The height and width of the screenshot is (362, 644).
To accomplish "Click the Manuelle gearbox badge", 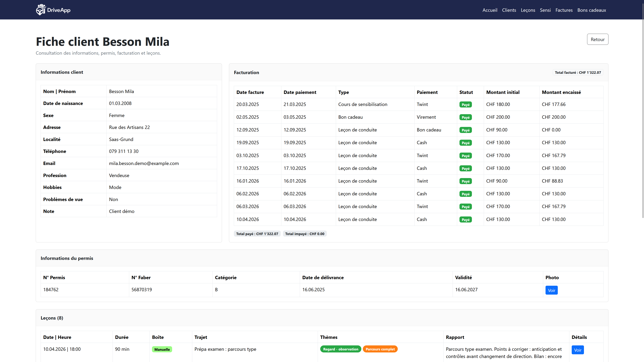I will [162, 349].
